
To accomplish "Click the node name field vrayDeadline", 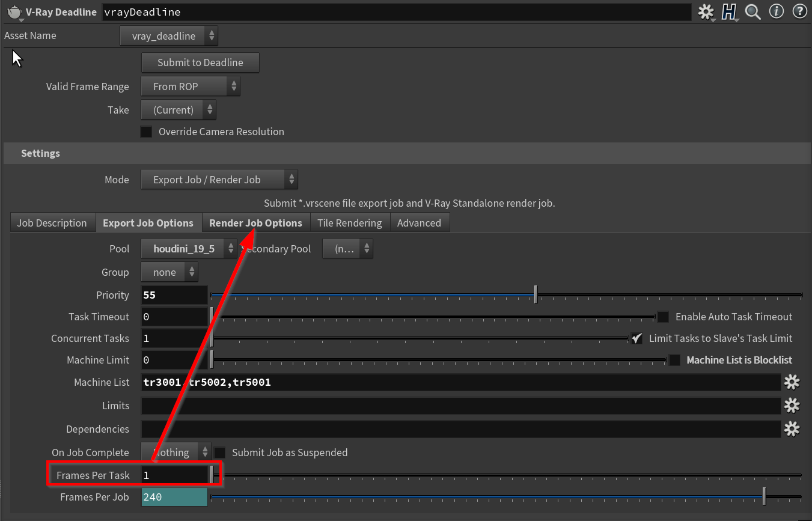I will [x=396, y=12].
